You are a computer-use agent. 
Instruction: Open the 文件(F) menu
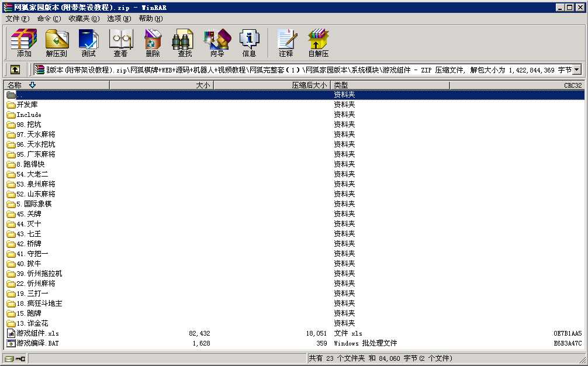[18, 18]
